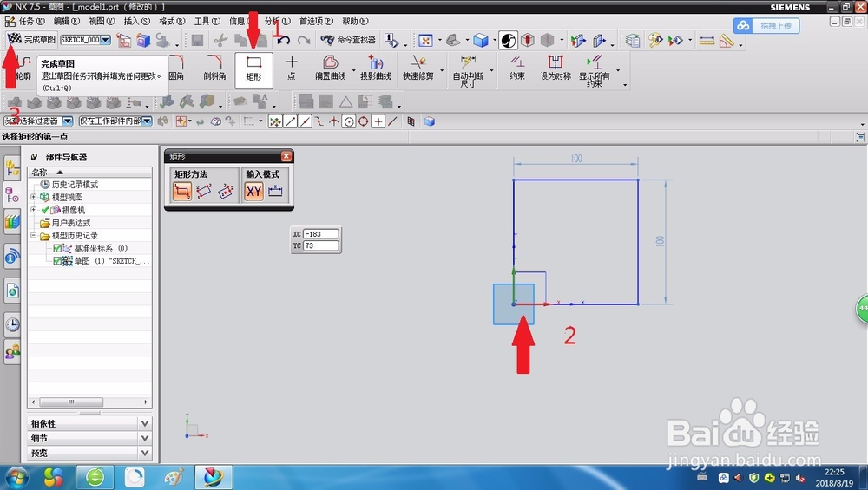Collapse the 模型历史记录 tree node

pos(34,235)
